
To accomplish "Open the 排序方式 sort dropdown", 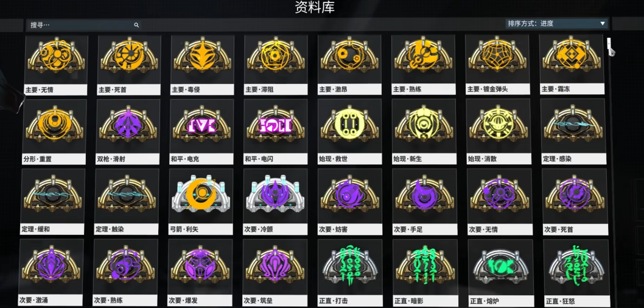I will (556, 23).
